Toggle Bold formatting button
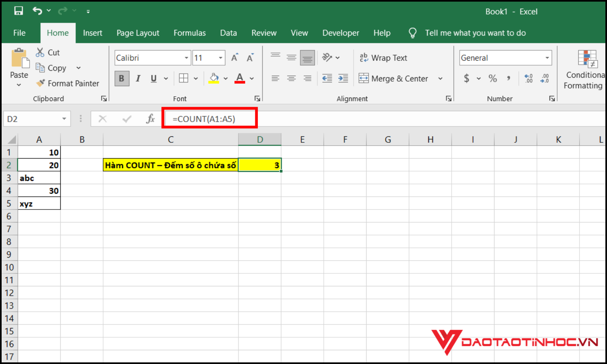 pos(122,78)
